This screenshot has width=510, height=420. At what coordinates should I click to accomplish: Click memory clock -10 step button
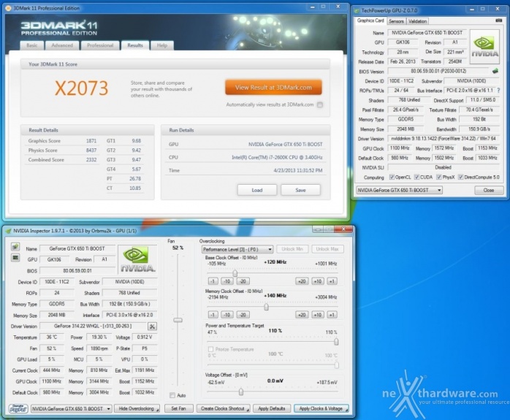pos(227,315)
